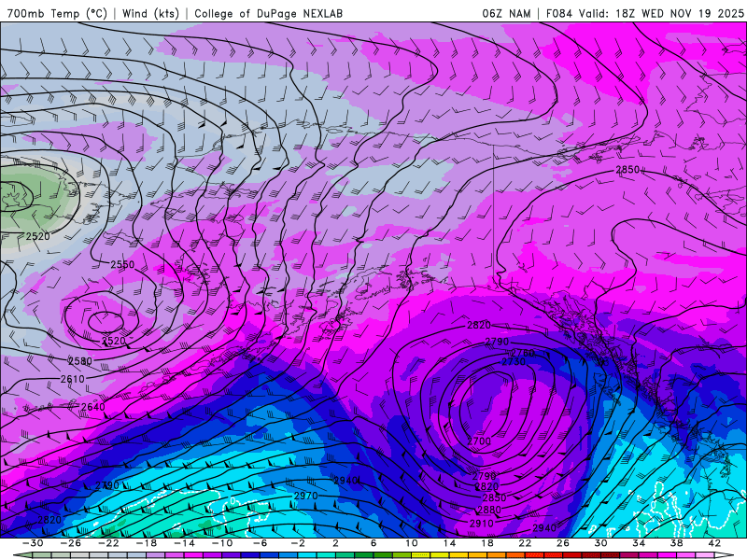
Task: Click the 'F084 Valid: 18Z WED NOV 19 2025' text
Action: click(x=644, y=13)
